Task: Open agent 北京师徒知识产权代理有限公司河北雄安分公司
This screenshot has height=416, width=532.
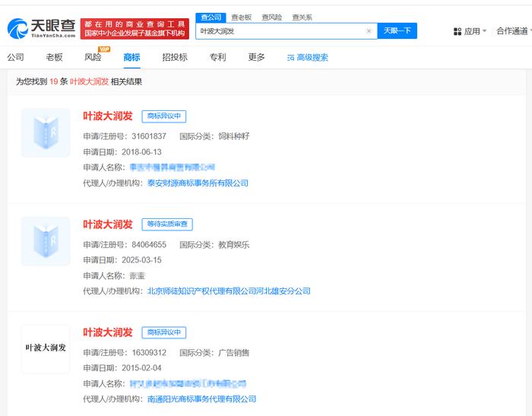Action: pos(229,291)
